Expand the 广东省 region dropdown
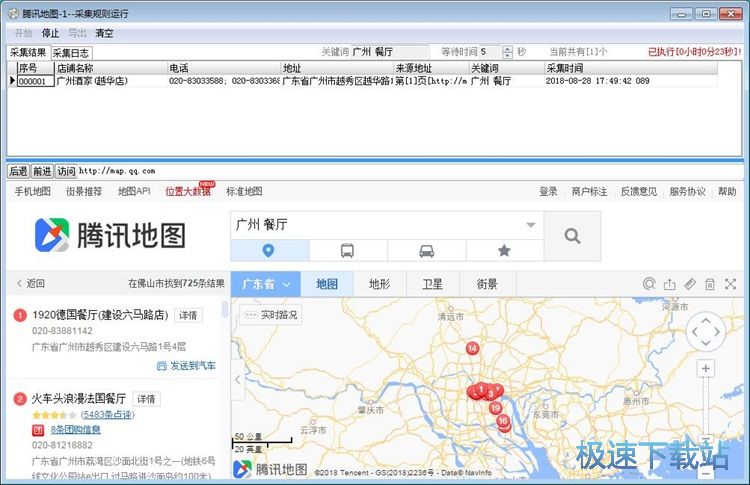The width and height of the screenshot is (750, 485). pos(265,284)
